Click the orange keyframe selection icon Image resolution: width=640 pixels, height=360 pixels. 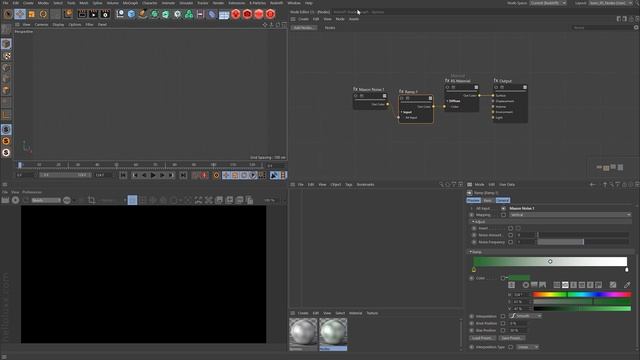point(216,175)
